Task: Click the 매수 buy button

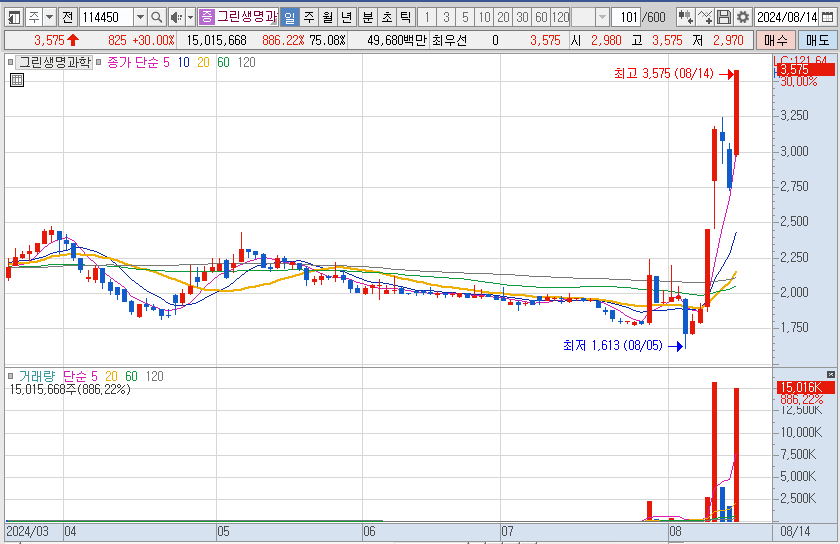Action: point(775,40)
